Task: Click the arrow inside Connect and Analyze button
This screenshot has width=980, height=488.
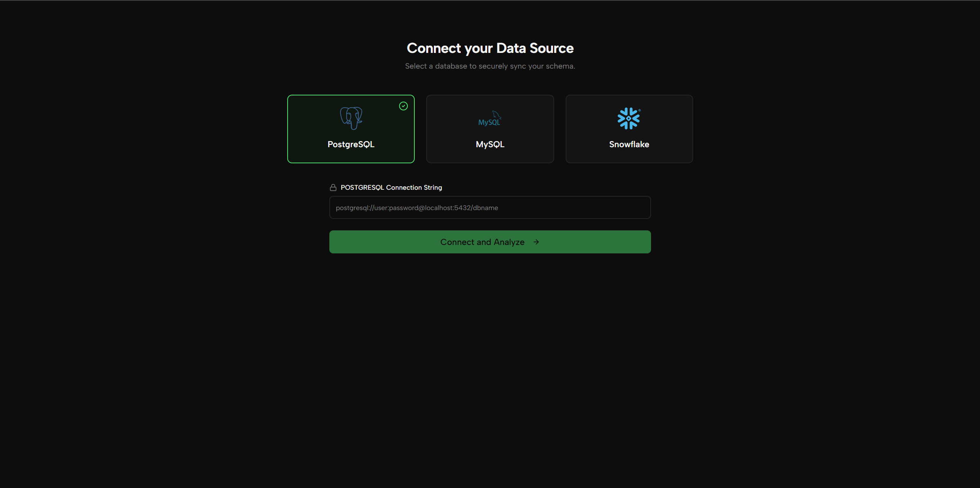Action: tap(535, 242)
